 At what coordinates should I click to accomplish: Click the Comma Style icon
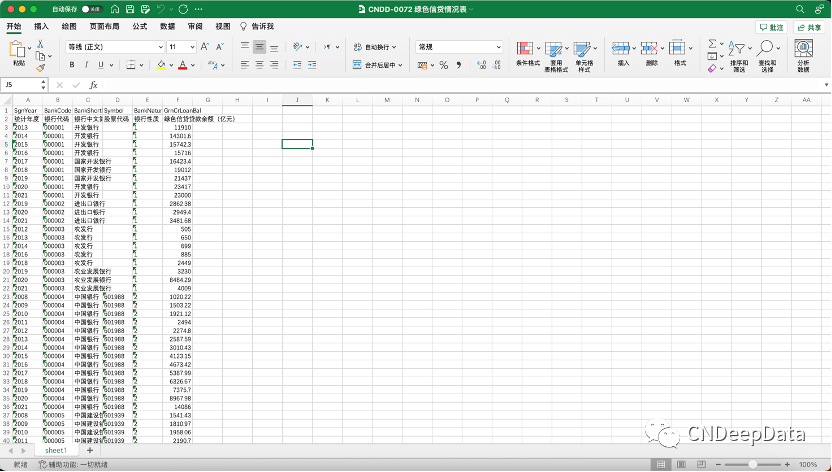pyautogui.click(x=458, y=65)
